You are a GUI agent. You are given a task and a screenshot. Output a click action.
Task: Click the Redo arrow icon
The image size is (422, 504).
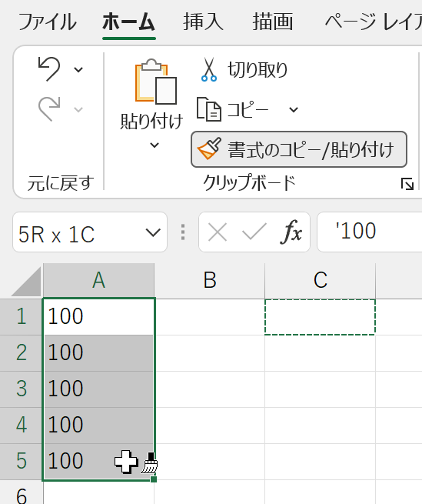[49, 108]
